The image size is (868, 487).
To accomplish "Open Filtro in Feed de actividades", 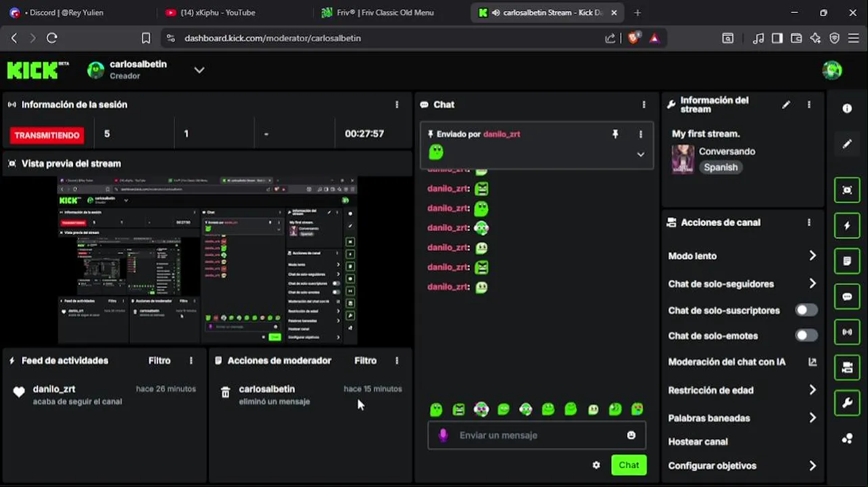I will pyautogui.click(x=160, y=361).
